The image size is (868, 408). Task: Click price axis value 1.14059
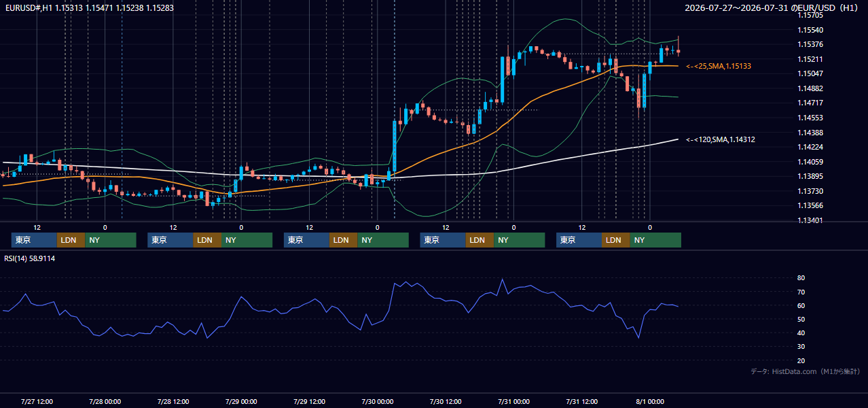pyautogui.click(x=810, y=162)
